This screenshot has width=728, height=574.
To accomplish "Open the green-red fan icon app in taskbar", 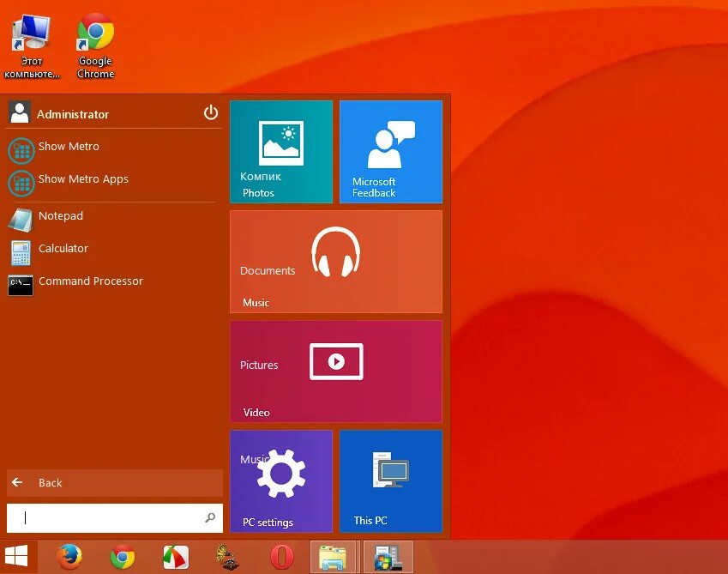I will (x=176, y=557).
